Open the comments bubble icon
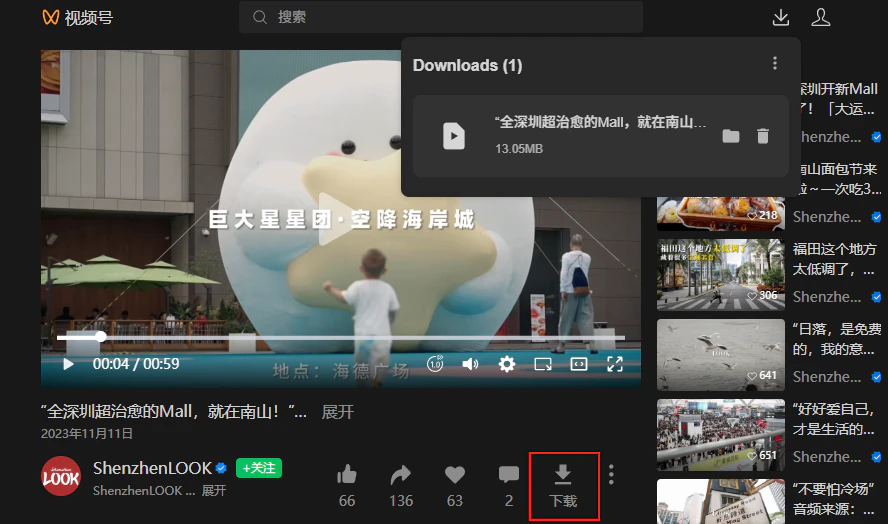 point(509,475)
